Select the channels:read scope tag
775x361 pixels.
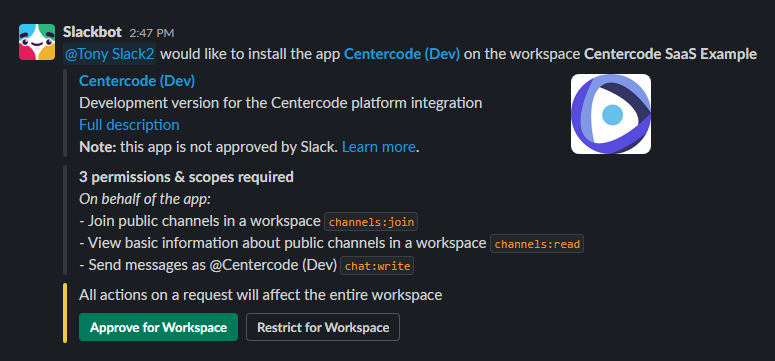tap(537, 244)
